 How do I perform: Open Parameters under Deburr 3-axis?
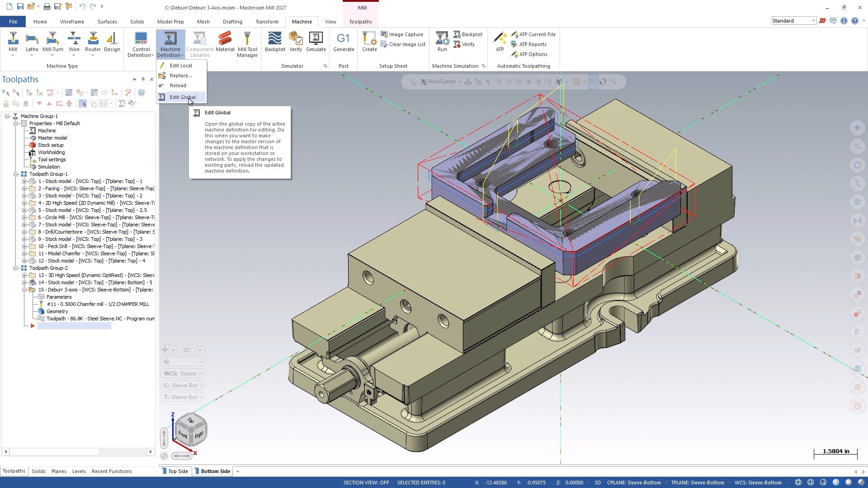pyautogui.click(x=59, y=297)
